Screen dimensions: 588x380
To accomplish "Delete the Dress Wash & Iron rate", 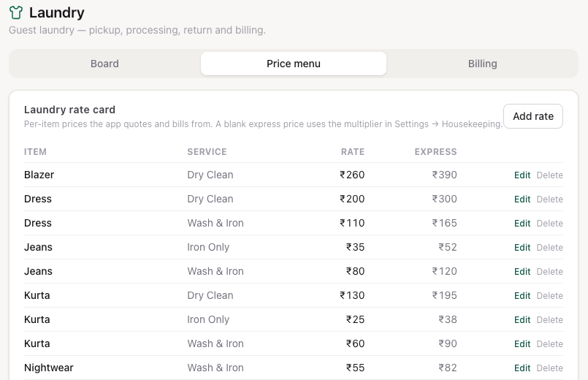I will (x=550, y=223).
